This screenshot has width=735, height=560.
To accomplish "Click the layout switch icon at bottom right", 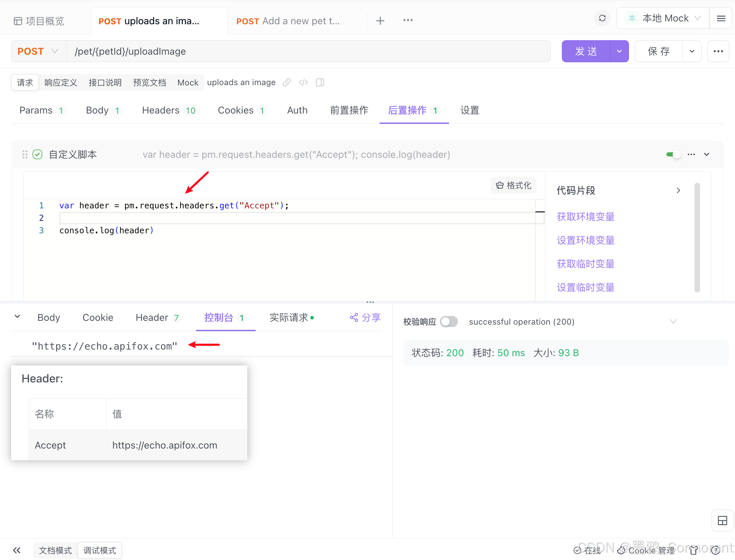I will (722, 521).
